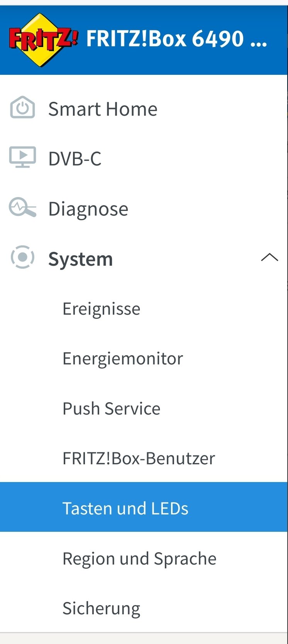Click the DVB-C monitor play icon
Image resolution: width=288 pixels, height=644 pixels.
click(22, 157)
